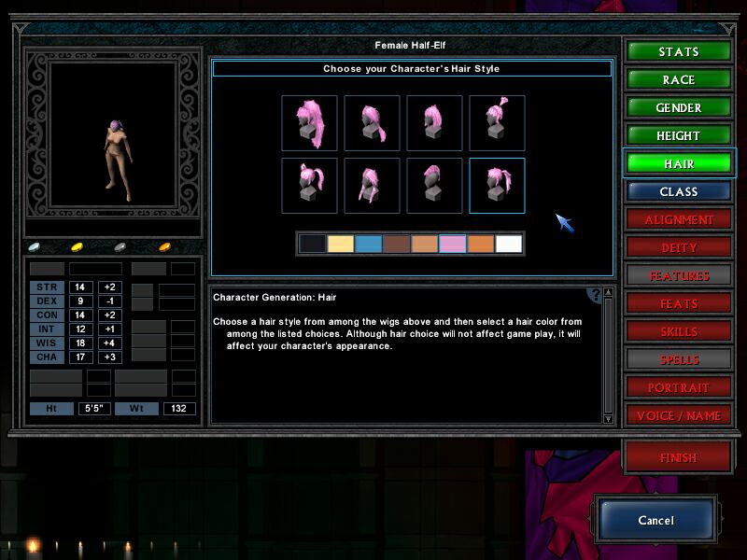Click the copper coin icon
The image size is (747, 560).
click(165, 247)
